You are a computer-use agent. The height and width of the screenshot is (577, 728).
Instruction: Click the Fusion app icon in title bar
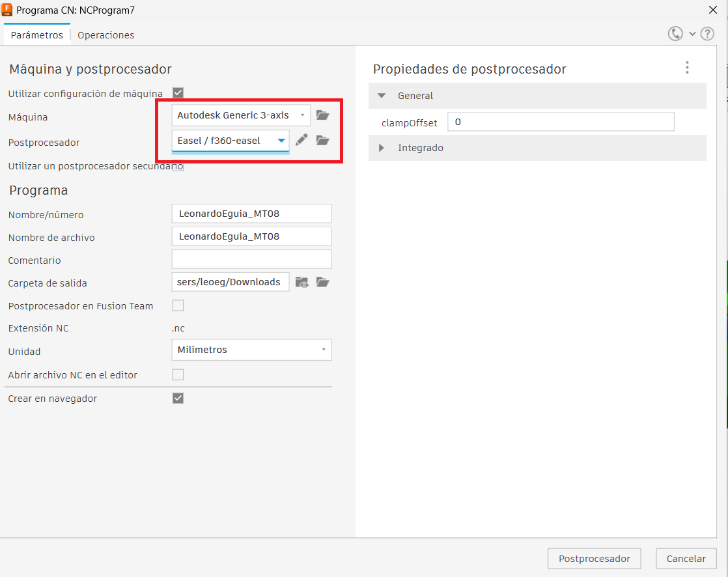coord(7,10)
